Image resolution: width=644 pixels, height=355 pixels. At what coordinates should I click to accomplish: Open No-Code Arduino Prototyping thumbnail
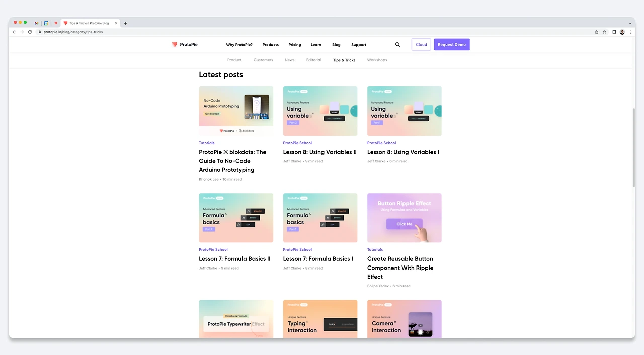click(x=236, y=111)
